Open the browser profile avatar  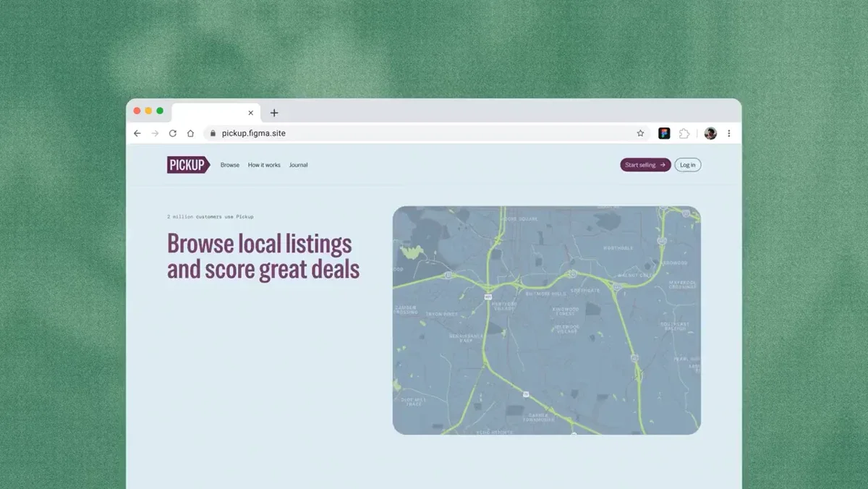click(710, 133)
